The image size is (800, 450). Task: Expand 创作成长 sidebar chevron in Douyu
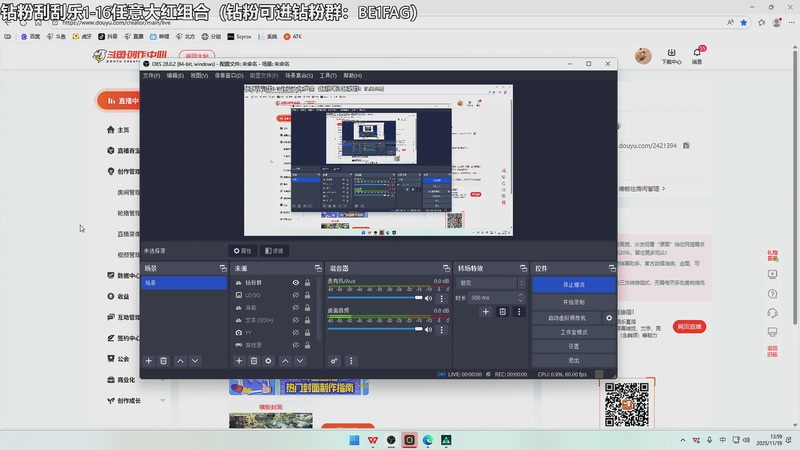(163, 401)
